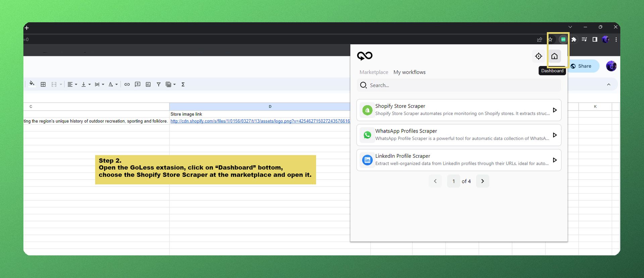Open the Dashboard home icon in GoLess

pos(554,56)
